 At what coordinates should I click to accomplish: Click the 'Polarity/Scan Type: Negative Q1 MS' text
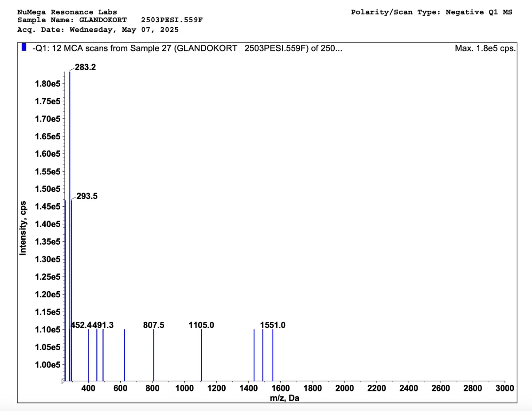[x=431, y=12]
